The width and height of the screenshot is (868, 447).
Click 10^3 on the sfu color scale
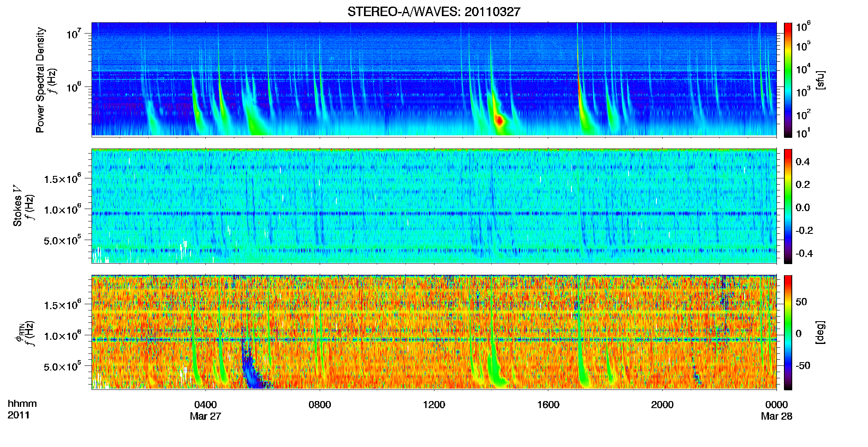803,92
